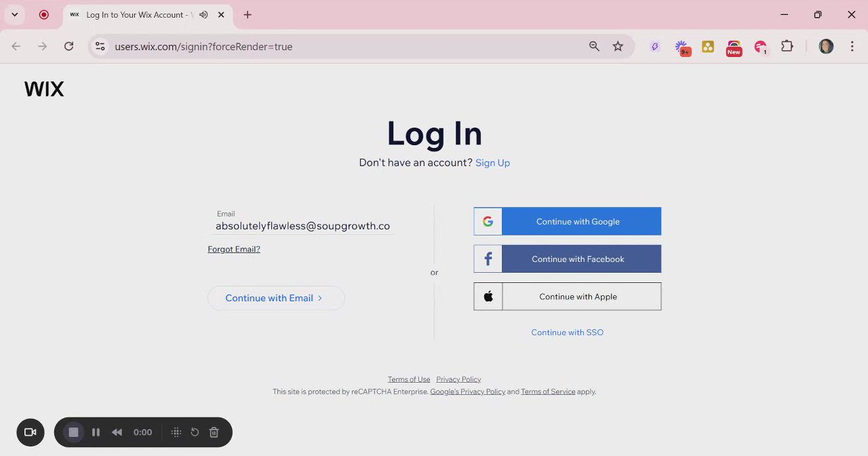
Task: Mute the tab via its speaker icon
Action: point(203,14)
